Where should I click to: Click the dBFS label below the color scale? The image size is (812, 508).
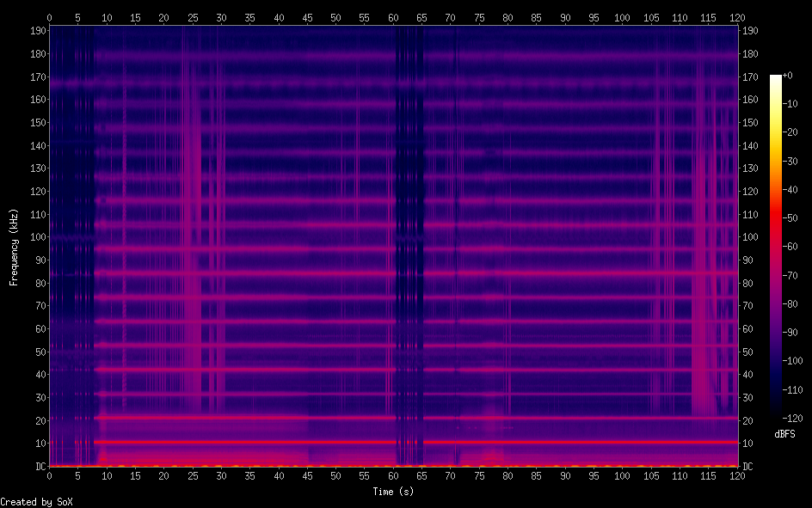tap(784, 434)
